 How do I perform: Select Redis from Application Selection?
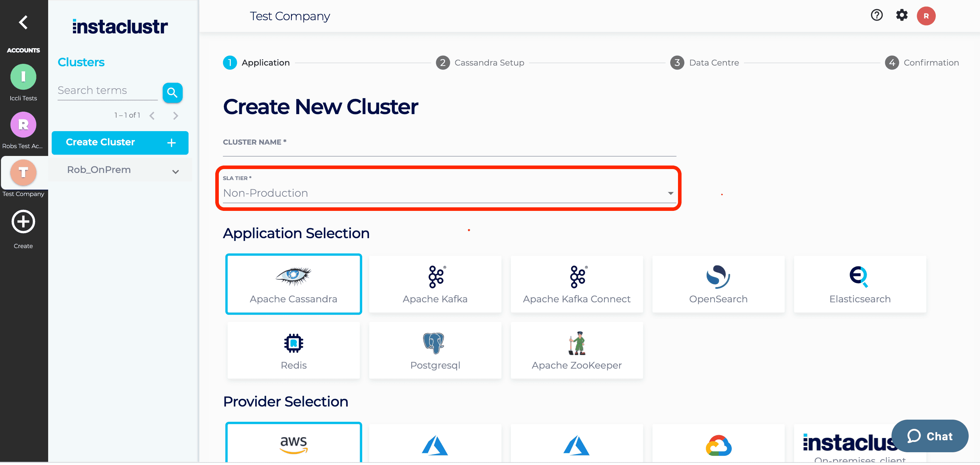click(x=293, y=350)
